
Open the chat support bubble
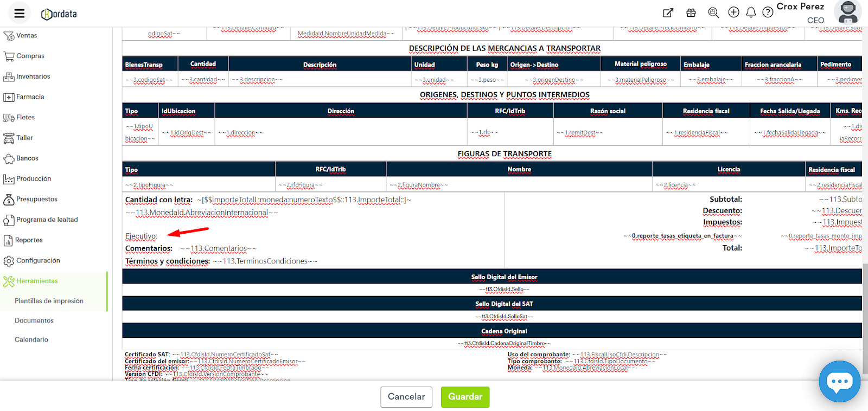point(839,382)
